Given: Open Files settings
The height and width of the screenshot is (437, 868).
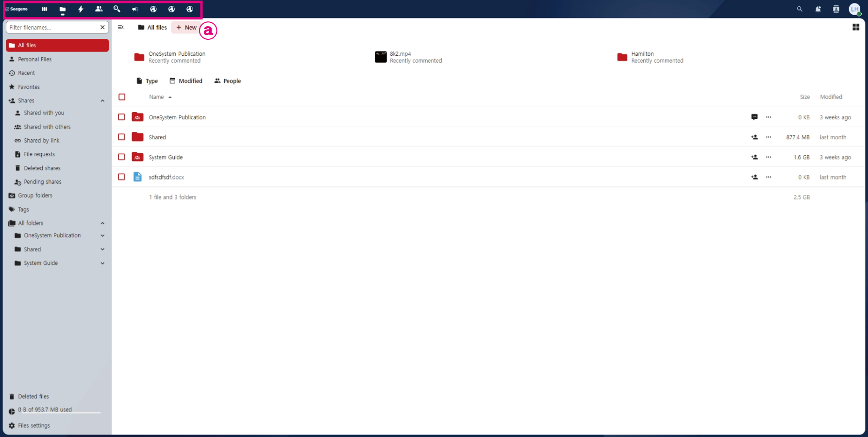Looking at the screenshot, I should pos(34,426).
